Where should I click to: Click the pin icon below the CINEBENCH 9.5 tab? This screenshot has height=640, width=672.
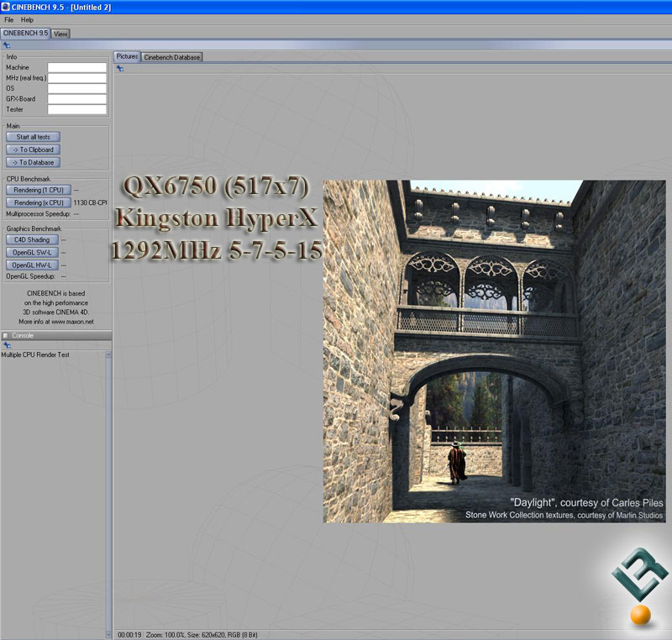click(x=7, y=45)
